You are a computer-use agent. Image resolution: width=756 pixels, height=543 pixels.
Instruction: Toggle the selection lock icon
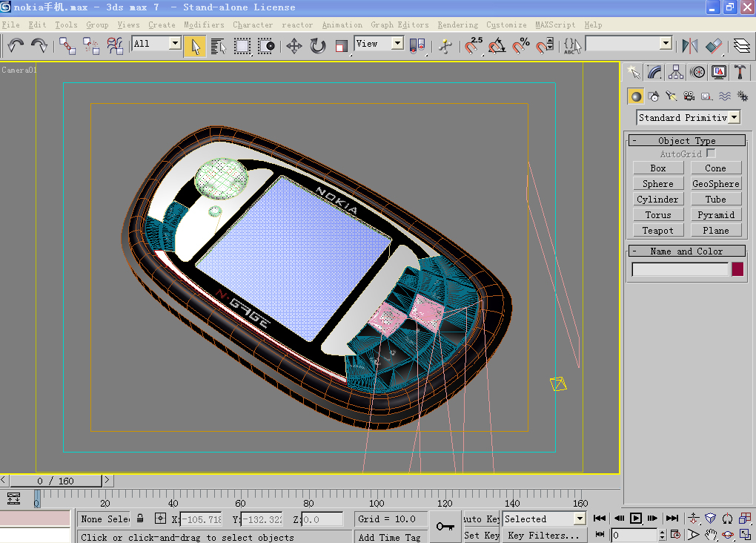(x=139, y=519)
